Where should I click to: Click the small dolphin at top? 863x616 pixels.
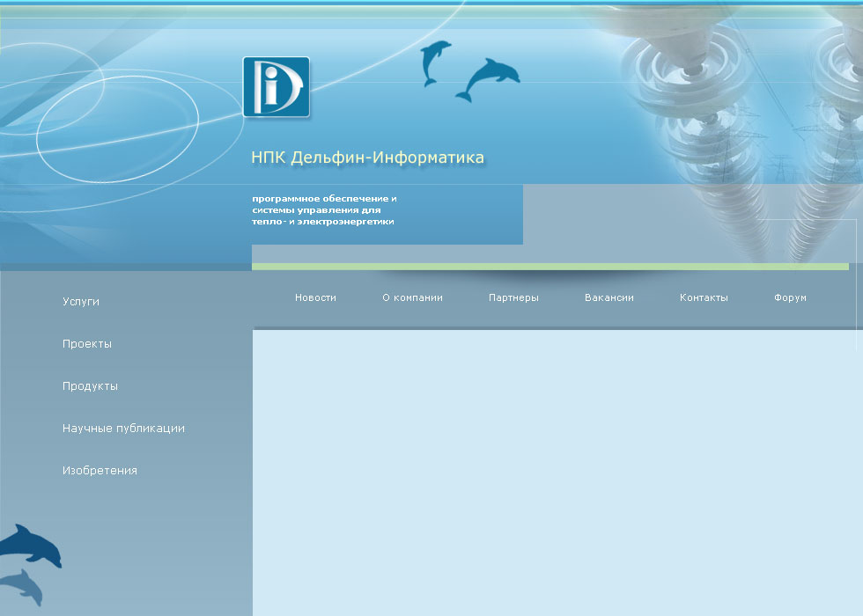point(435,62)
